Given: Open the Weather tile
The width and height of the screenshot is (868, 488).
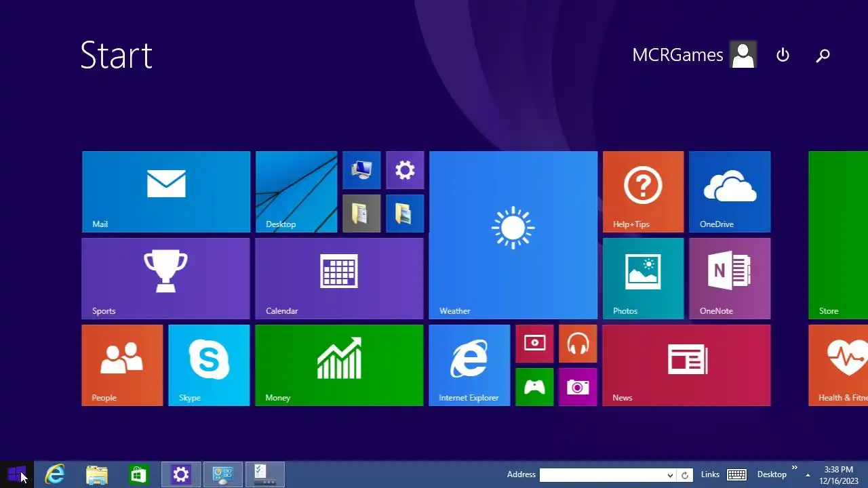Looking at the screenshot, I should coord(513,235).
